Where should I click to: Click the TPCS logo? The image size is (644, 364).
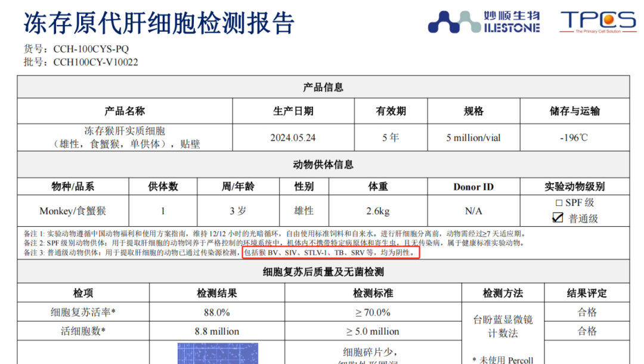pyautogui.click(x=597, y=21)
